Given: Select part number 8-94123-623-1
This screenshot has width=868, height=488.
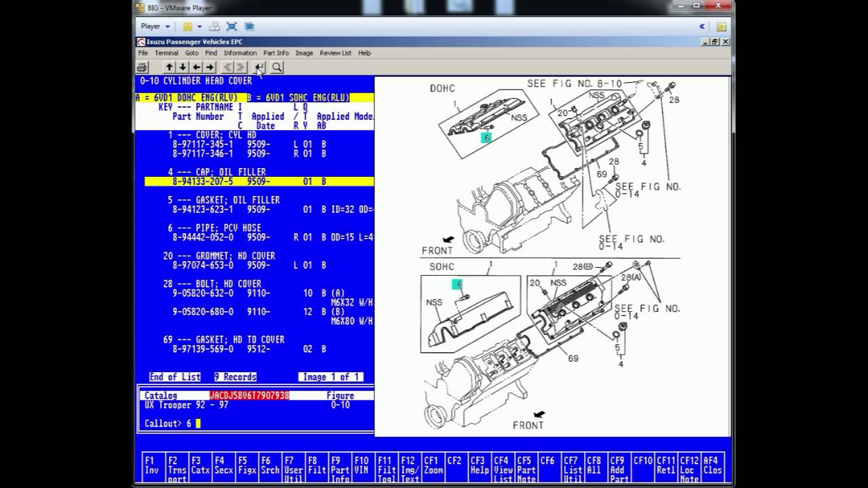Looking at the screenshot, I should click(203, 209).
